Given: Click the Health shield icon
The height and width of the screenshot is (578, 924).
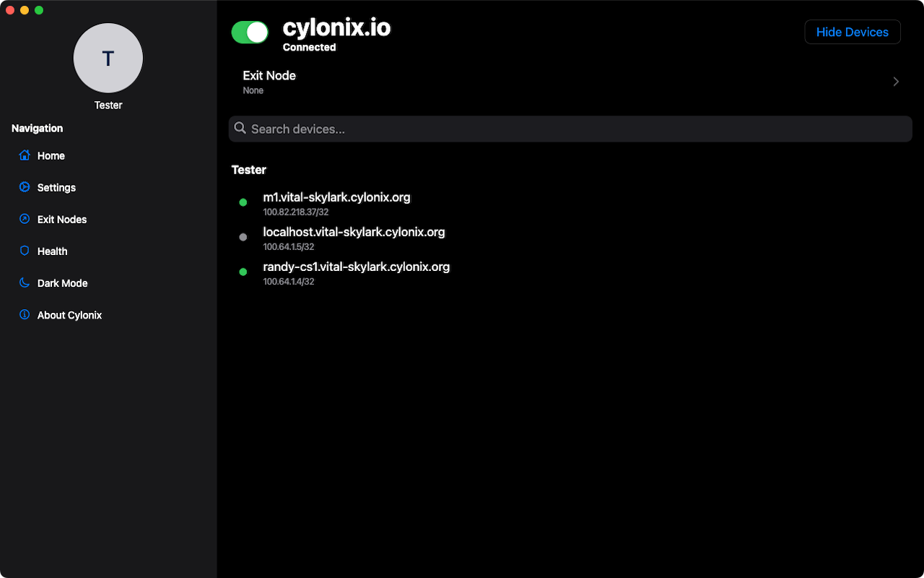Looking at the screenshot, I should click(x=25, y=251).
